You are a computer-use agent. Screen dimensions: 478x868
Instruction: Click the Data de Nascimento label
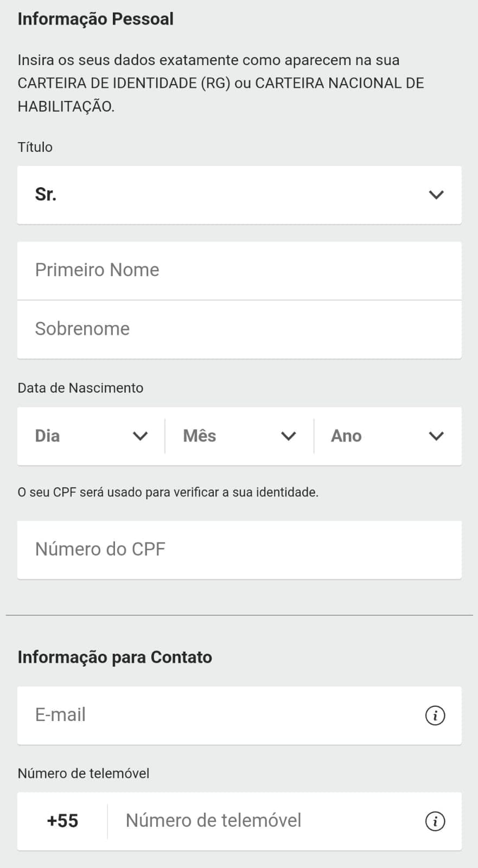click(x=80, y=388)
